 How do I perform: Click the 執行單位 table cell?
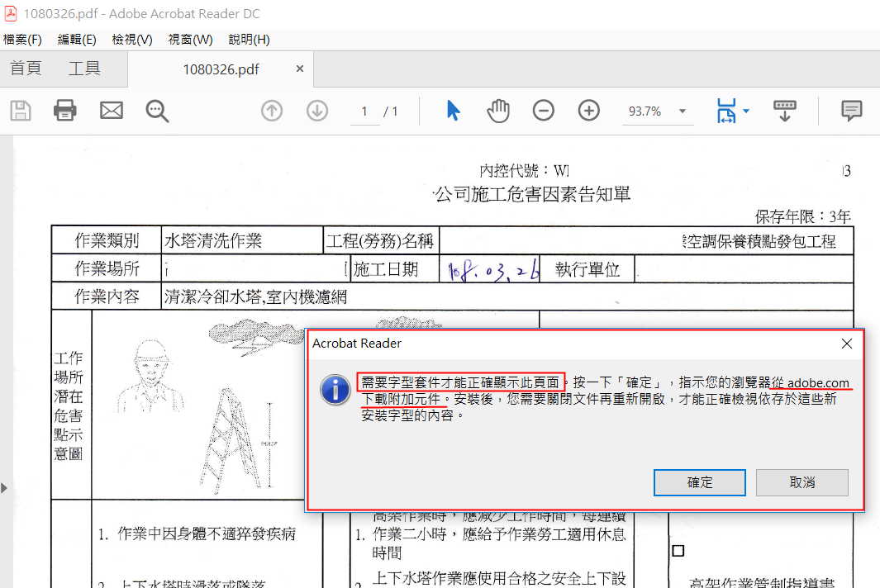[587, 269]
